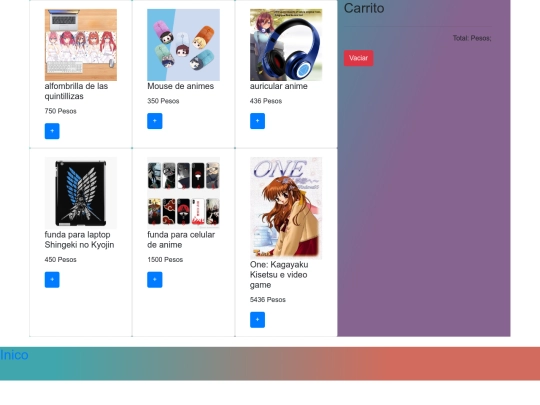Image resolution: width=540 pixels, height=405 pixels.
Task: Click the '450 Pesos' price text
Action: [61, 260]
